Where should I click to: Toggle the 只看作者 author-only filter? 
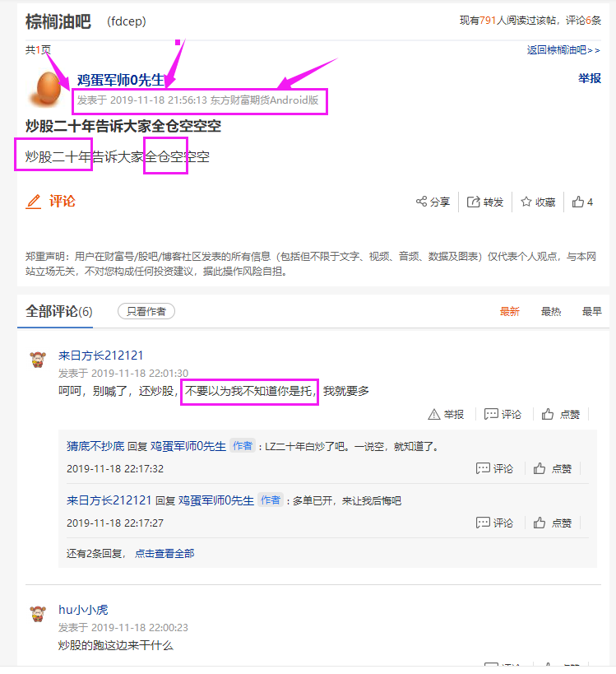point(146,311)
